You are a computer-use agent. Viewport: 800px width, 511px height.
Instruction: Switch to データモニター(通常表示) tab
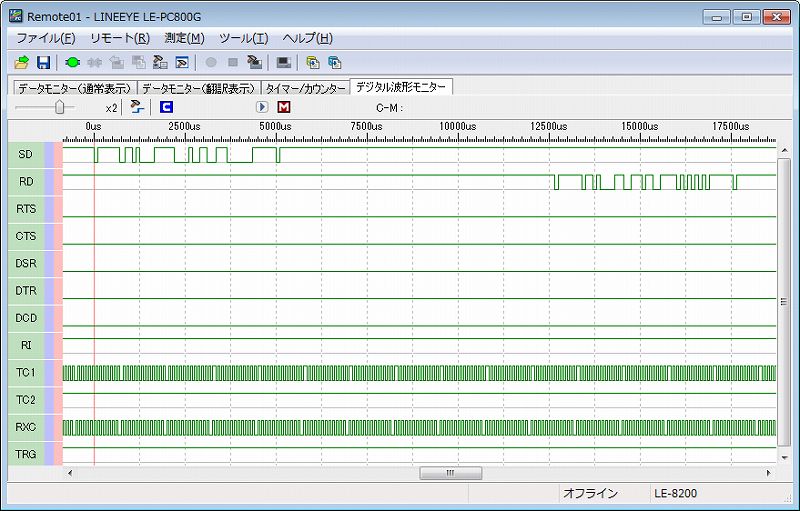click(x=72, y=88)
